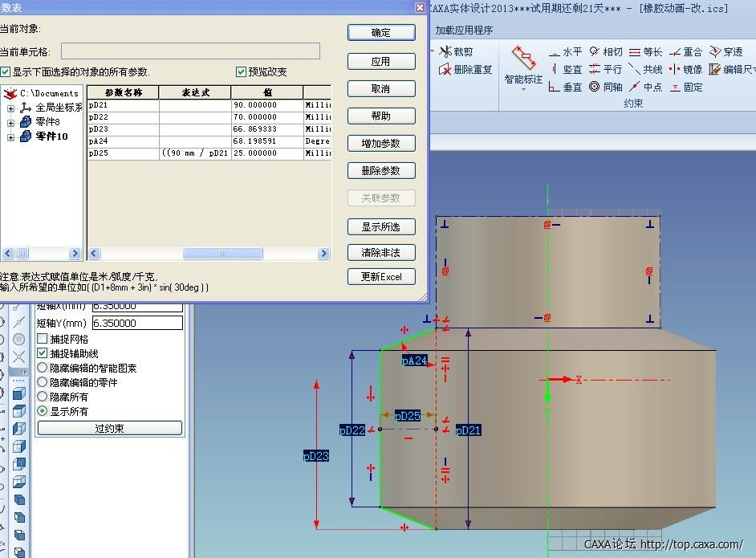This screenshot has width=756, height=558.
Task: Click the 清除非法 button
Action: (381, 252)
